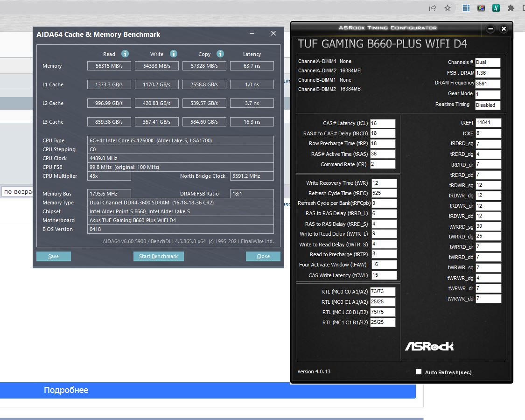Click North Bridge Clock 3591.2 MHz
This screenshot has height=420, width=525.
click(x=252, y=176)
